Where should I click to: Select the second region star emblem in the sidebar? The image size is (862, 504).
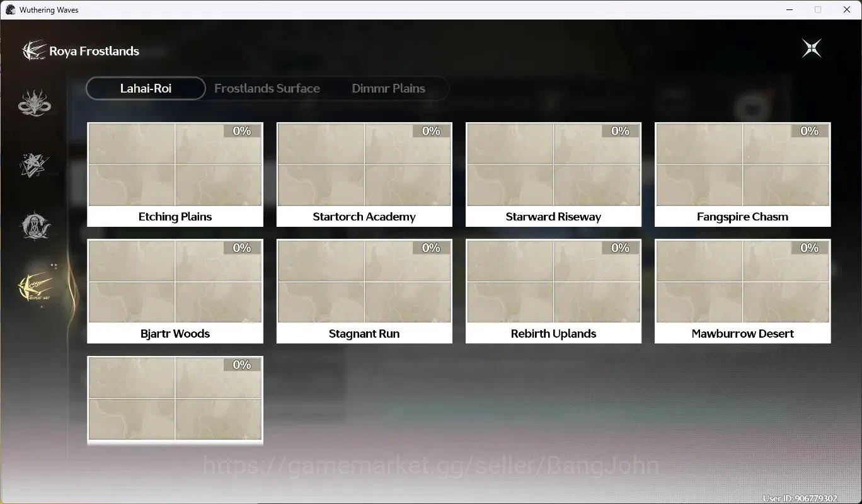coord(34,164)
